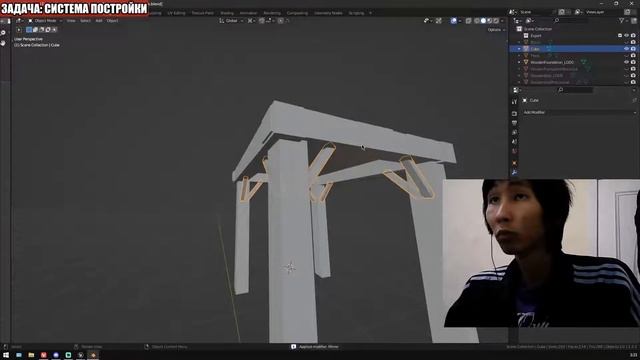Expand the Cube object row
The width and height of the screenshot is (640, 360).
click(519, 49)
